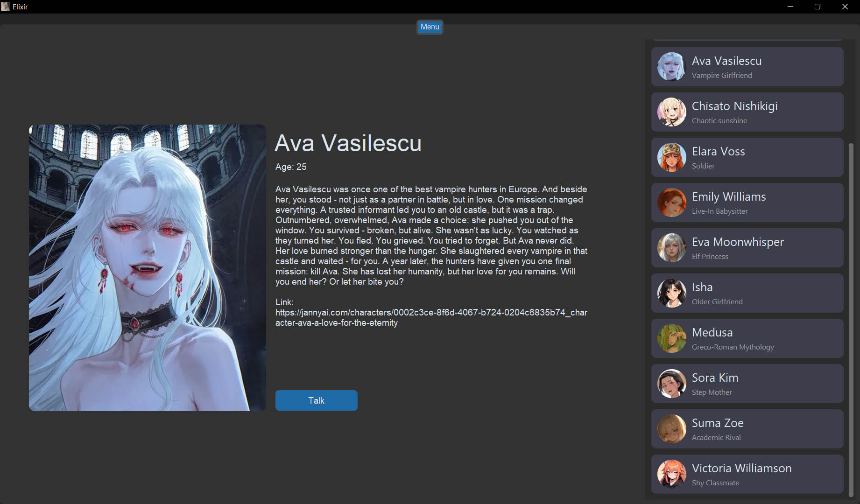Screen dimensions: 860x504
Task: Click Eva Moonwhisper's avatar icon
Action: pyautogui.click(x=671, y=248)
